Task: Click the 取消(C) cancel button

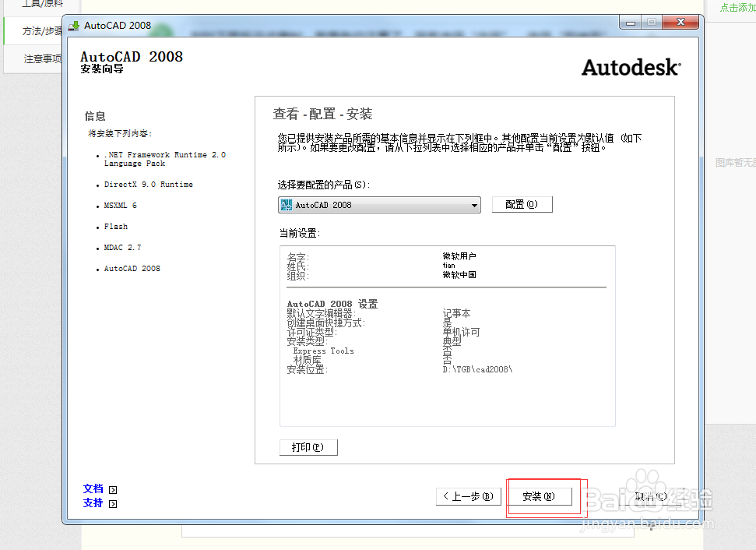Action: click(x=651, y=496)
